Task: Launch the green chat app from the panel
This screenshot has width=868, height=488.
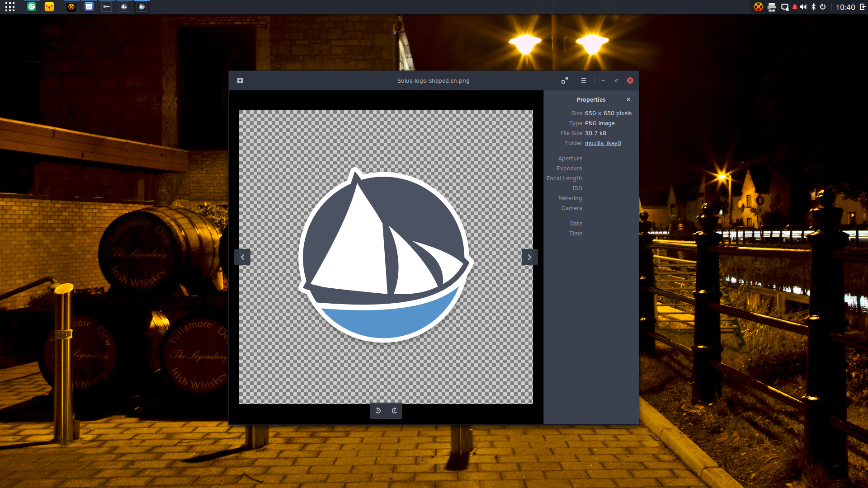Action: pos(32,7)
